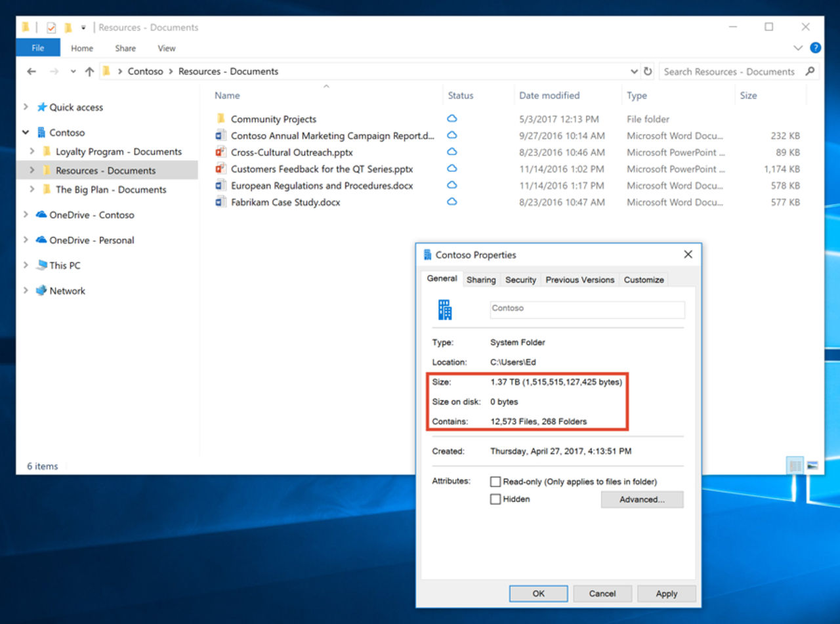Open the folder properties from Quick Access Toolbar
This screenshot has height=624, width=840.
(x=50, y=27)
